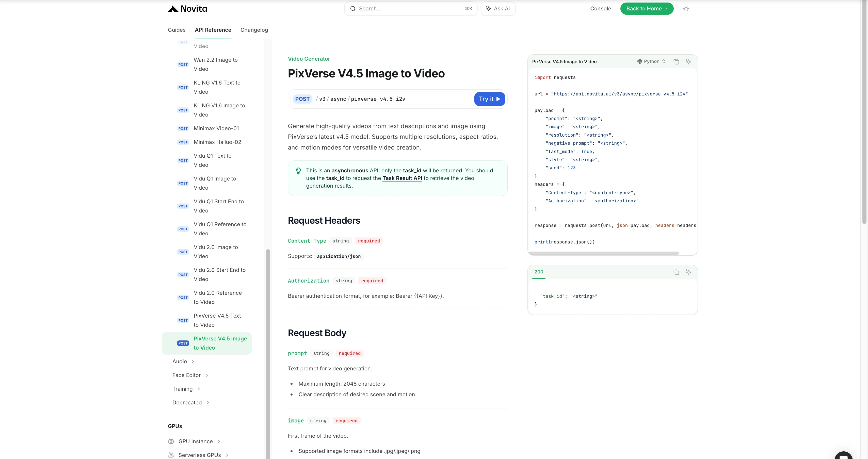
Task: Select PixVerse V4.5 Image to Video item
Action: [206, 343]
